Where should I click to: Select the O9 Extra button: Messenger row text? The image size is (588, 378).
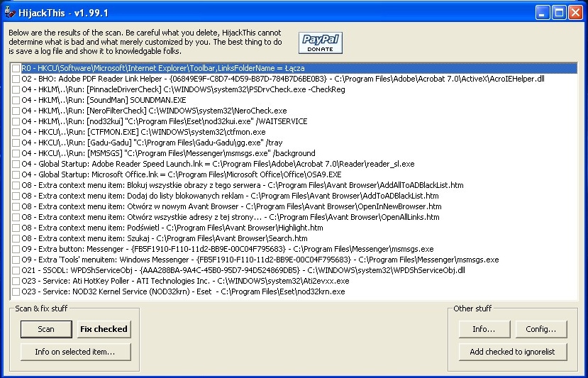(227, 249)
